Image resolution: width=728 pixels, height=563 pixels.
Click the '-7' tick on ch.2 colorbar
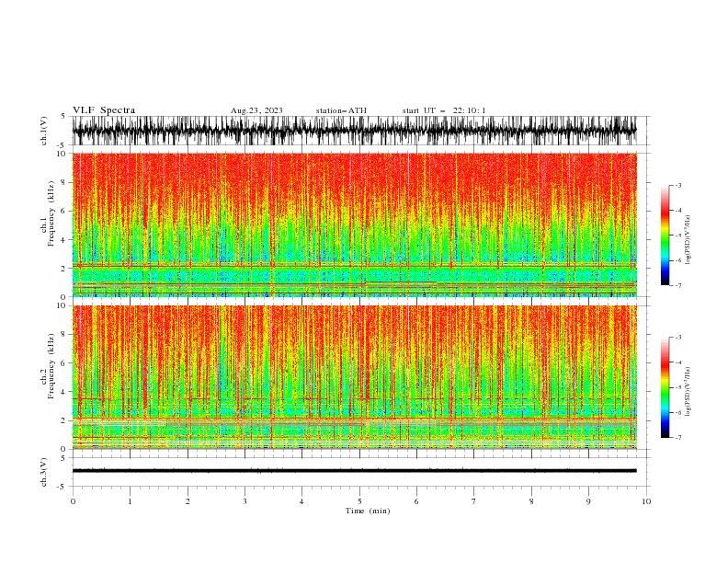[x=677, y=438]
